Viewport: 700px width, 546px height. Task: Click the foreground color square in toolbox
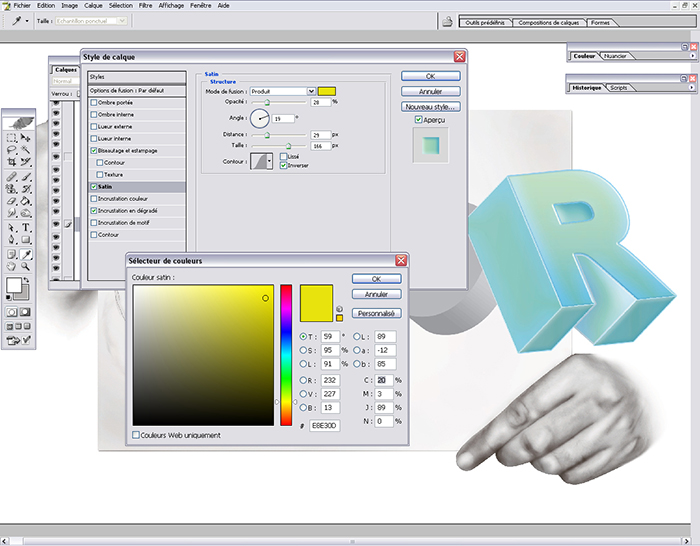15,286
